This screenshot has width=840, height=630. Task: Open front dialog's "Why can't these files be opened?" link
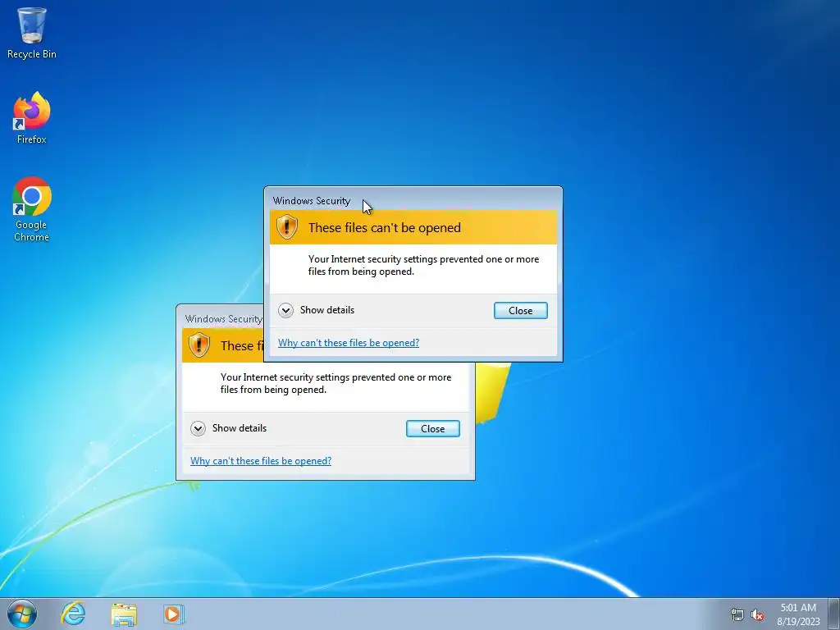tap(349, 342)
